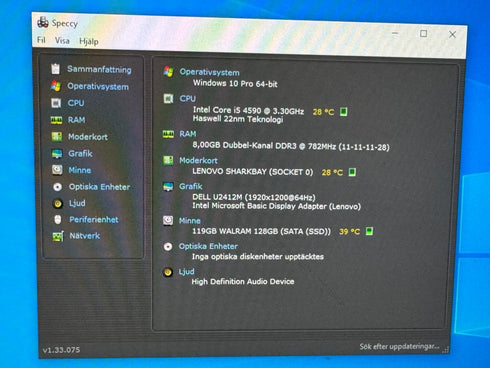The width and height of the screenshot is (490, 368).
Task: Click the Ljud speaker icon in summary panel
Action: point(168,272)
